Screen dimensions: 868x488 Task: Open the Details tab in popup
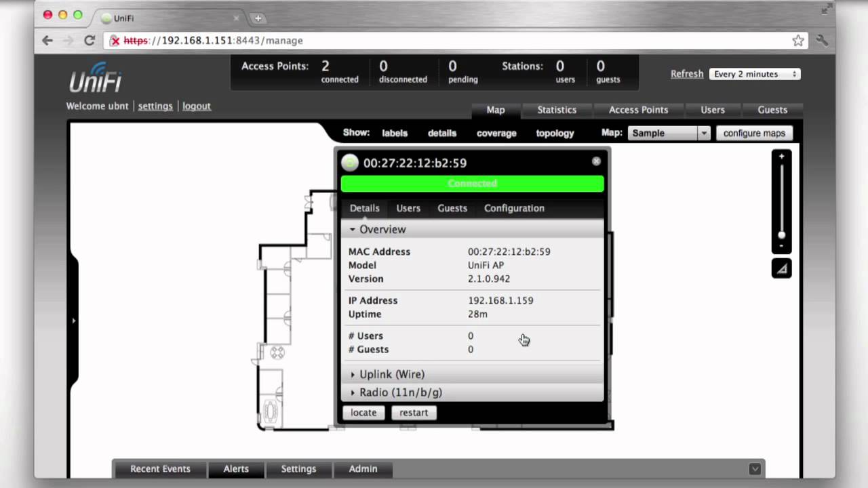coord(364,208)
